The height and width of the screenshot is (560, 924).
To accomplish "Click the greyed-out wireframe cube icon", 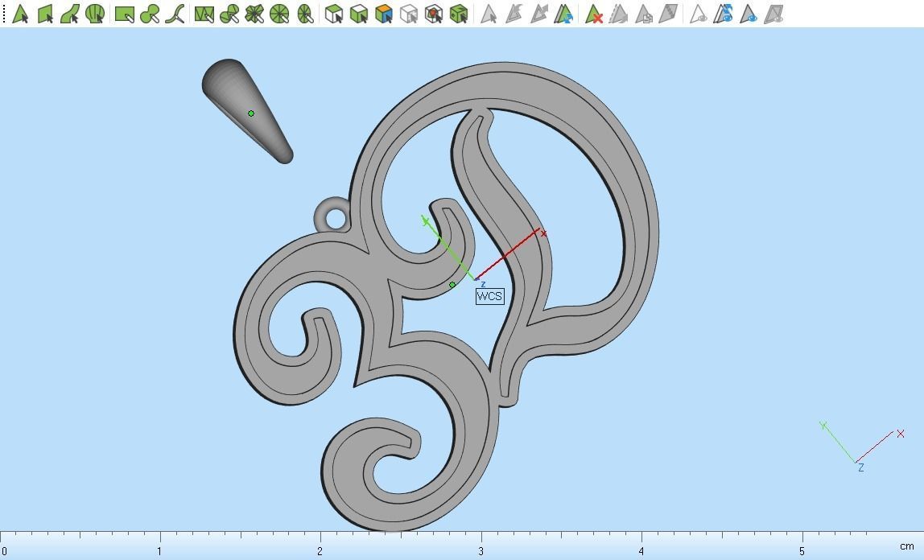I will click(x=408, y=14).
